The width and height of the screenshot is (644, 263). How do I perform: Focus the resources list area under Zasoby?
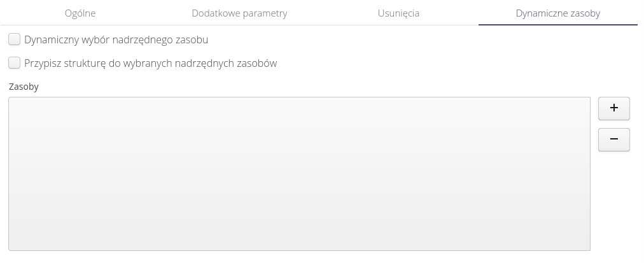click(299, 173)
